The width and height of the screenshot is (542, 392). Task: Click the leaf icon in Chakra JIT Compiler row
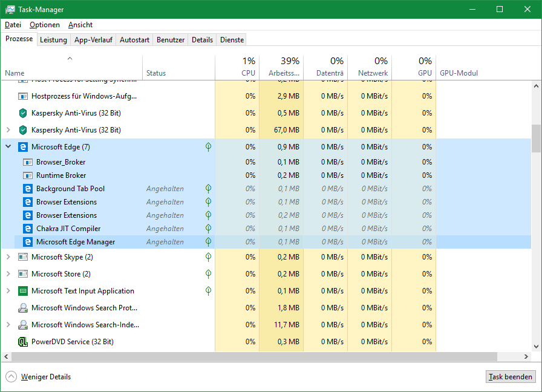point(208,229)
